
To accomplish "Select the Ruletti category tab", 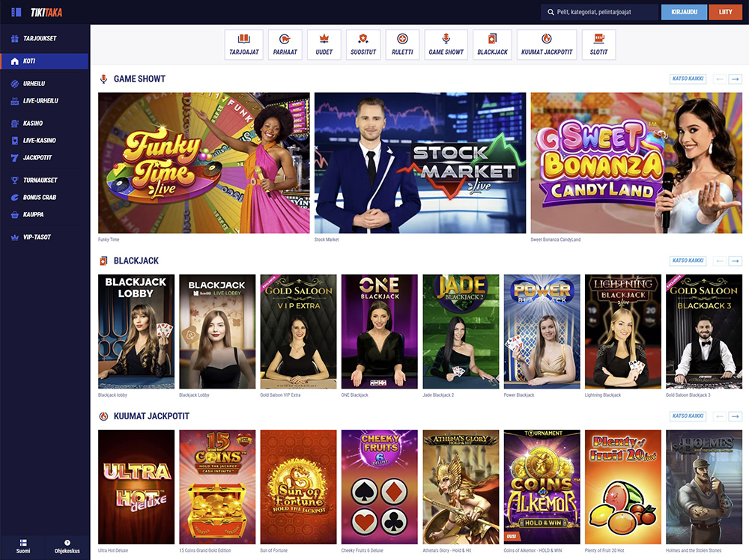I will (x=402, y=44).
